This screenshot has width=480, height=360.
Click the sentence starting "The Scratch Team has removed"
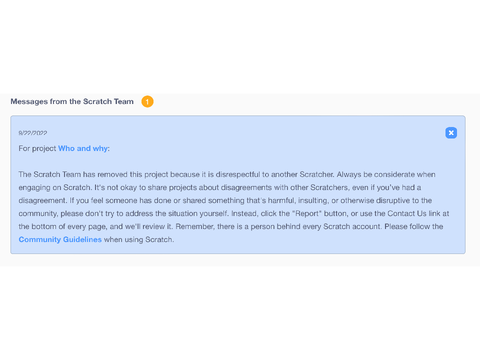176,174
